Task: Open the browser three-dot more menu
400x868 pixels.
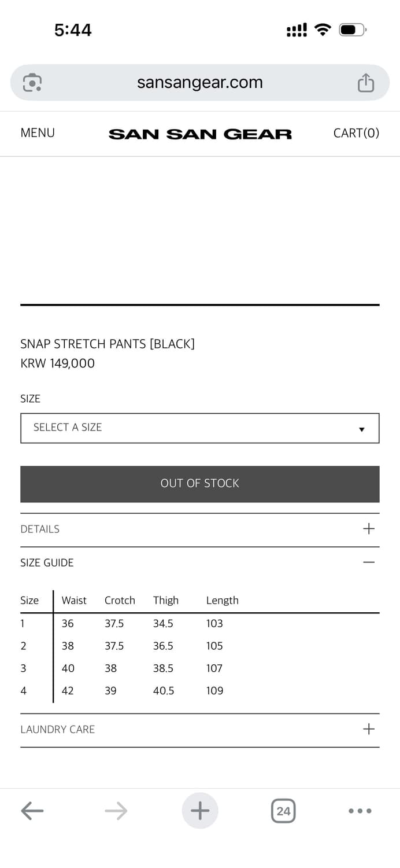Action: [360, 811]
